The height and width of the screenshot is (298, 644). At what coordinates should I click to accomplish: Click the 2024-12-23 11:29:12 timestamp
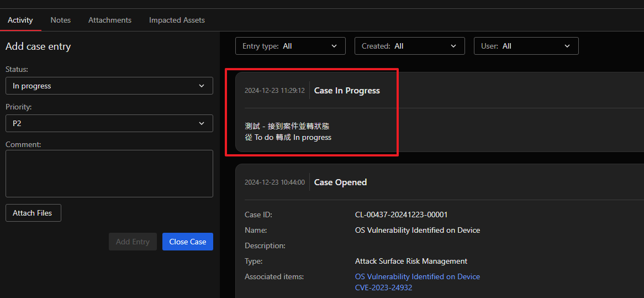pos(275,91)
